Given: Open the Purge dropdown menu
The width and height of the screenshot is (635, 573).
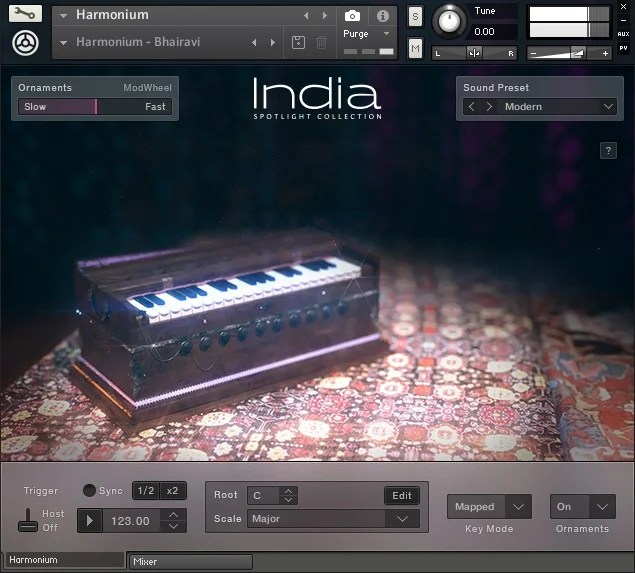Looking at the screenshot, I should point(386,34).
